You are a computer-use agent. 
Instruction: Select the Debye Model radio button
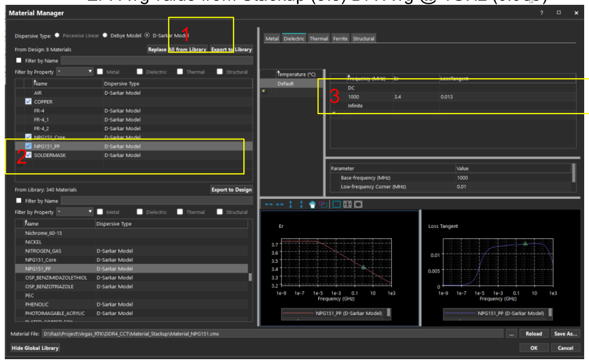105,35
